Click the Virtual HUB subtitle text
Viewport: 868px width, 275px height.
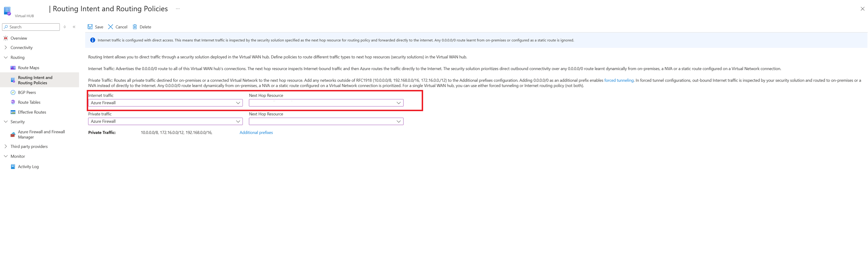(24, 16)
